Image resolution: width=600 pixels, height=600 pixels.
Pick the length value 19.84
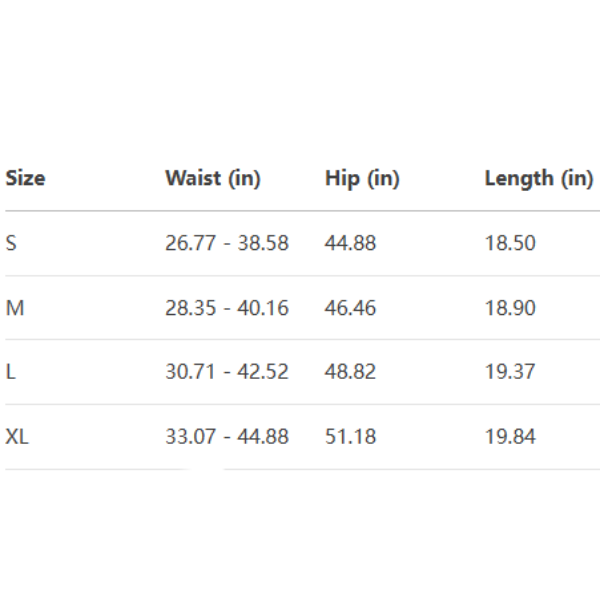tap(510, 436)
